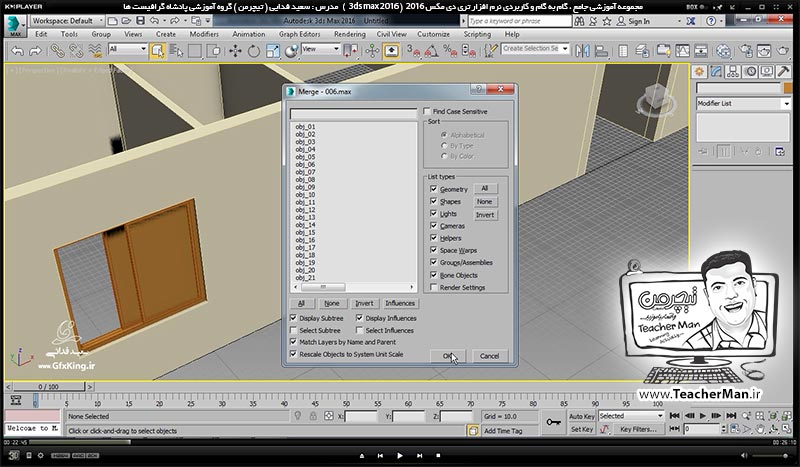Activate the Select Object tool
Screen dimensions: 800x467
click(x=158, y=51)
